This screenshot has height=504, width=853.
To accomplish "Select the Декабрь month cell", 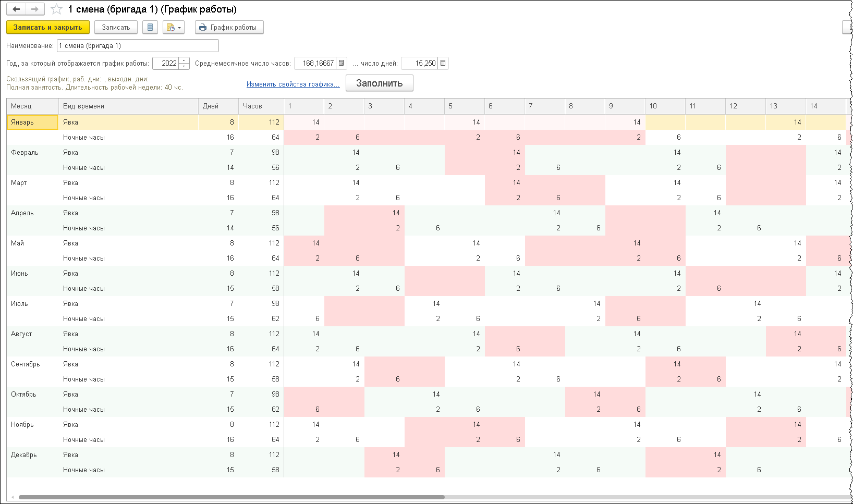I will pos(32,454).
